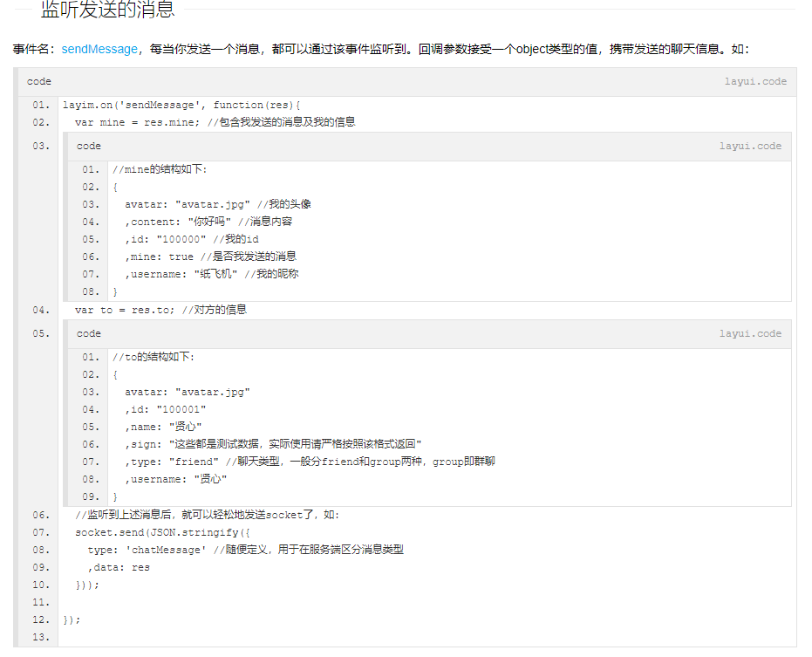This screenshot has height=657, width=812.
Task: Click 'layui.code' label of to structure block
Action: click(750, 333)
